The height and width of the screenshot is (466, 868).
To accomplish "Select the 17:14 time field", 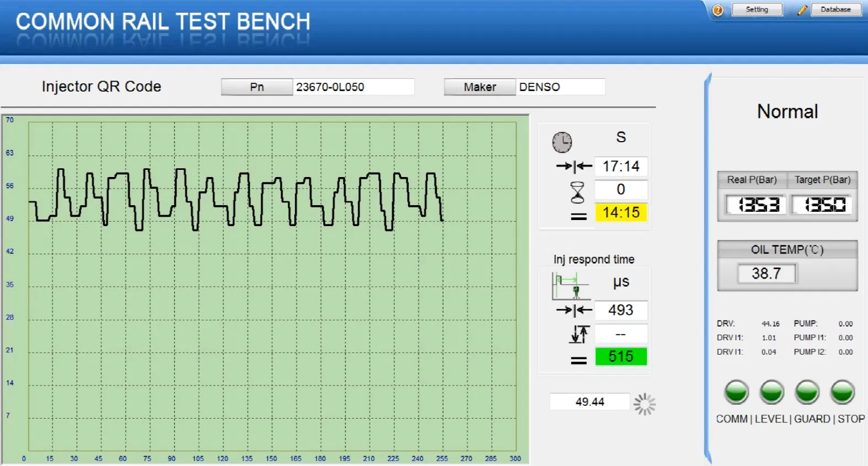I will [x=621, y=166].
